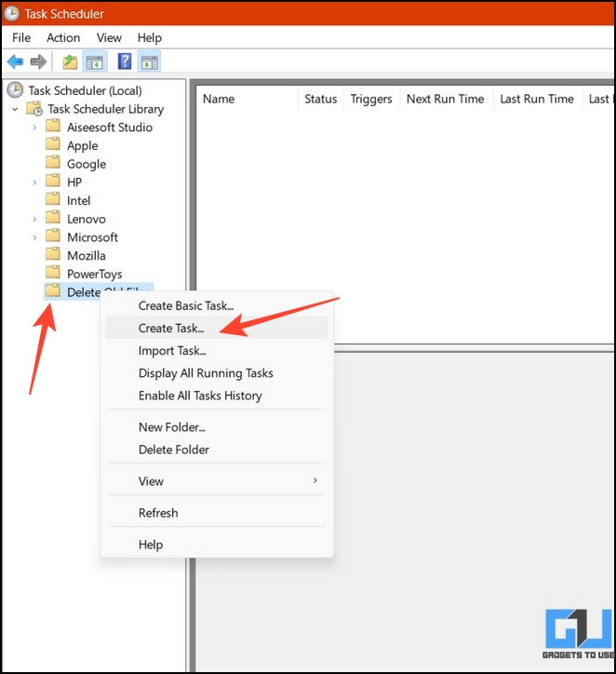The height and width of the screenshot is (674, 616).
Task: Click the Forward arrow toolbar icon
Action: pos(38,62)
